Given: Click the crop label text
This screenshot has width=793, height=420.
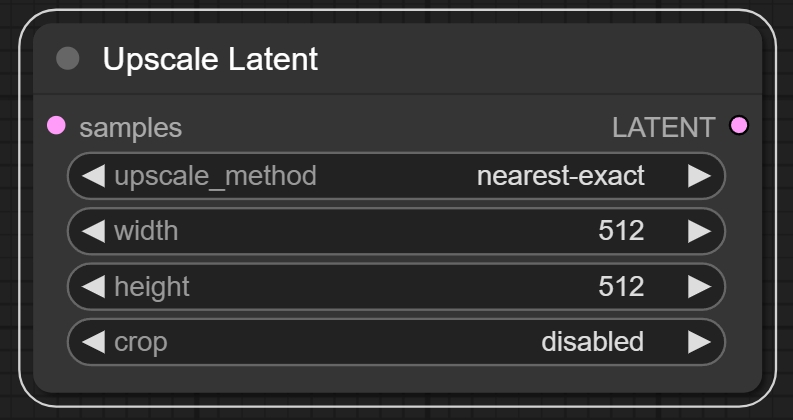Looking at the screenshot, I should point(141,342).
